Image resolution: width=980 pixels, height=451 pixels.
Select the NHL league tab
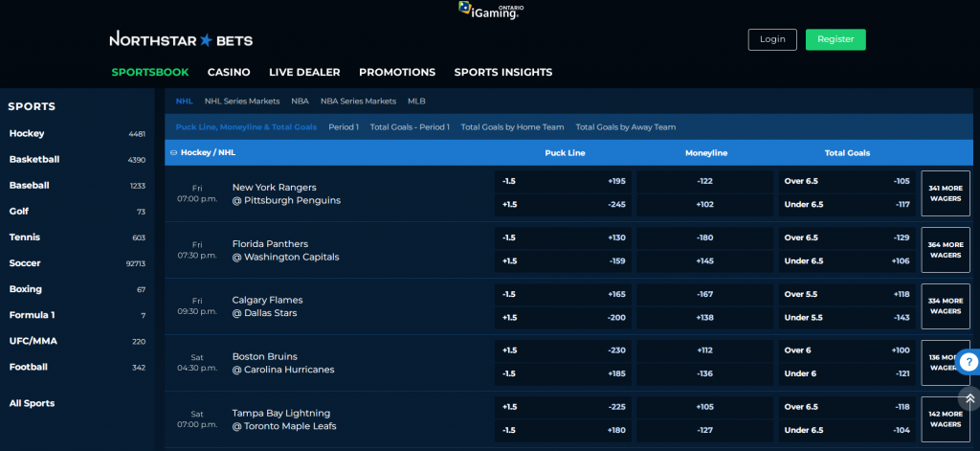tap(185, 101)
